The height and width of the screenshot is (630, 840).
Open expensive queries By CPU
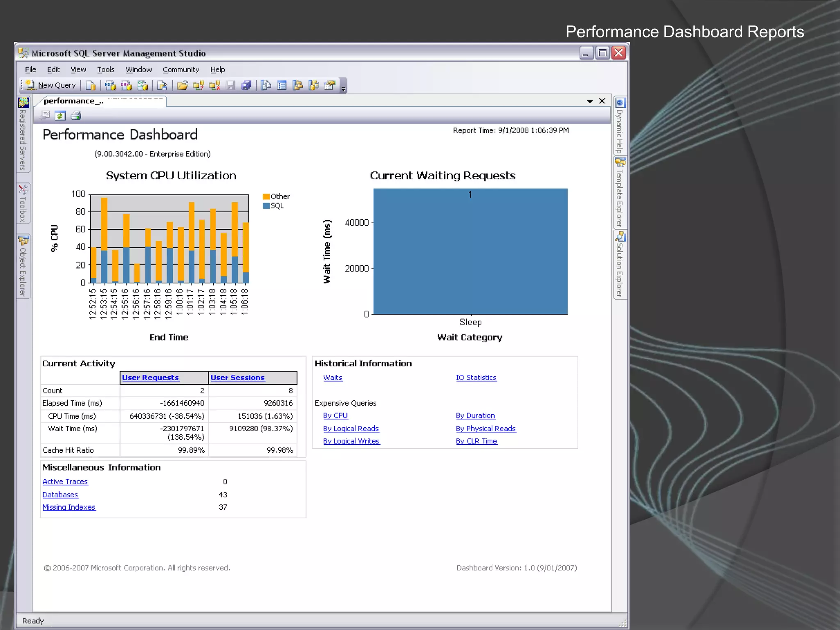(x=336, y=415)
